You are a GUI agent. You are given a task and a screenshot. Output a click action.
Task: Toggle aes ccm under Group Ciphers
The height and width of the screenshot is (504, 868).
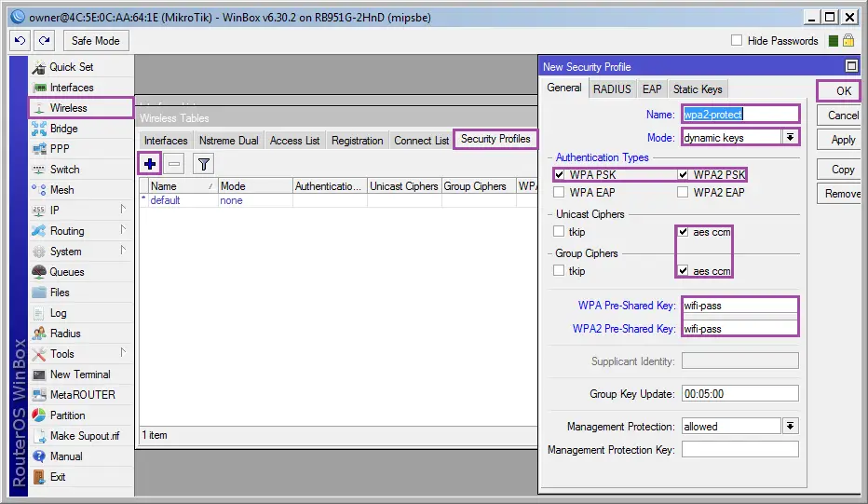[x=683, y=271]
